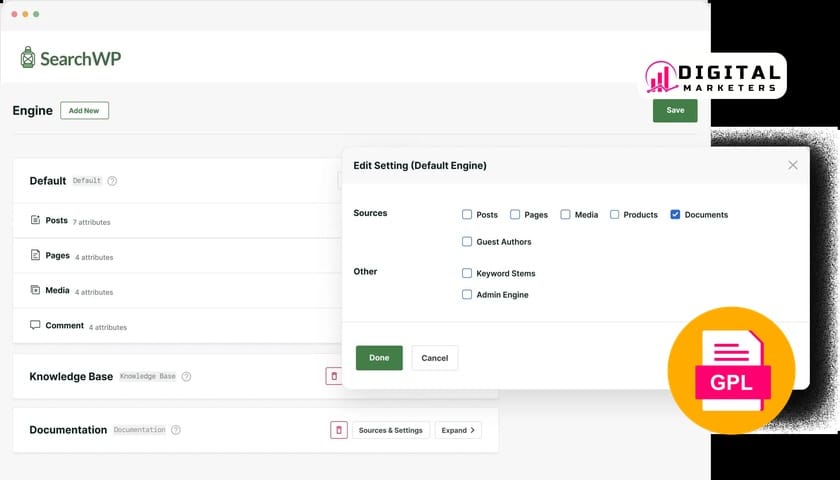Open Sources & Settings for Documentation
The height and width of the screenshot is (480, 840).
click(x=390, y=430)
